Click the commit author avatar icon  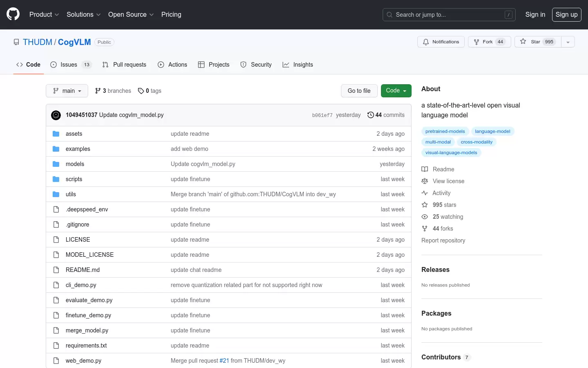[x=56, y=115]
